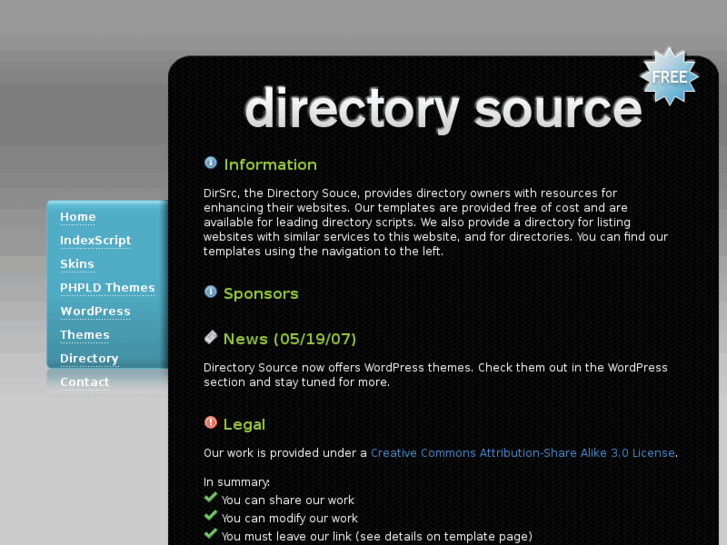
Task: Click the tag icon beside News
Action: [x=210, y=337]
